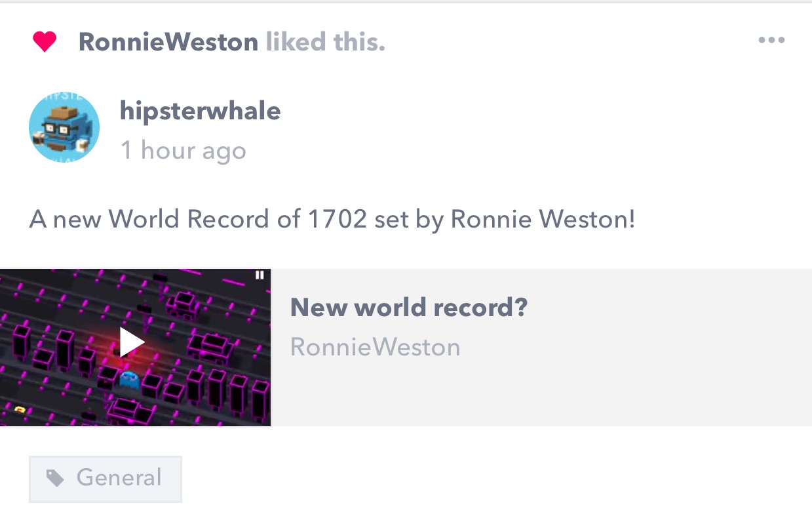The image size is (812, 522).
Task: Click "Ronnie Weston!" at the end of the post
Action: click(543, 219)
